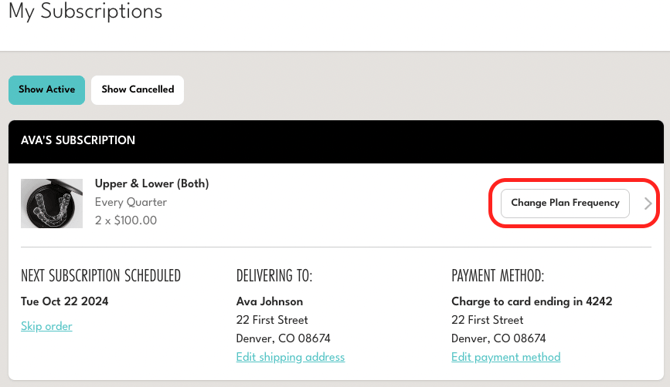
Task: Click the 2 x $100.00 price line
Action: coord(126,220)
